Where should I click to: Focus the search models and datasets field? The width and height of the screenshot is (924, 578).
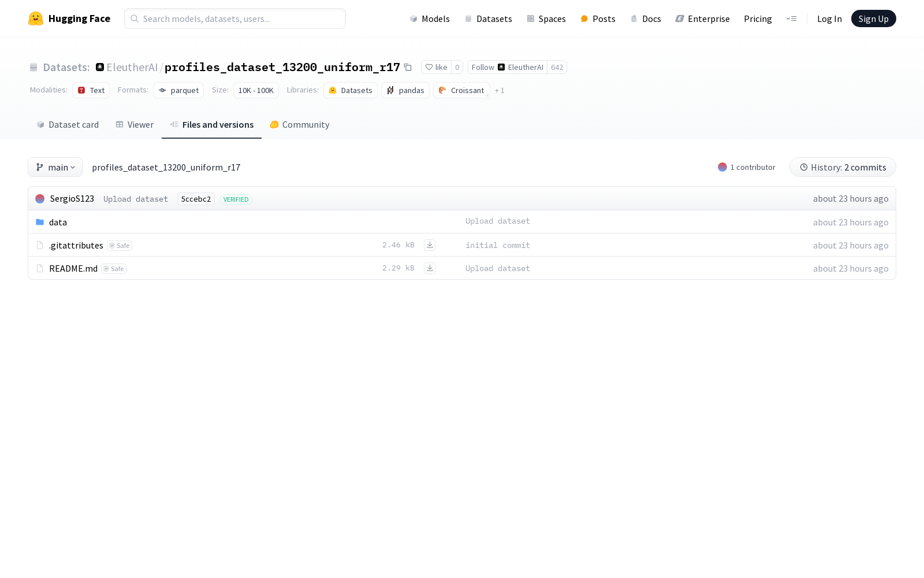coord(235,18)
